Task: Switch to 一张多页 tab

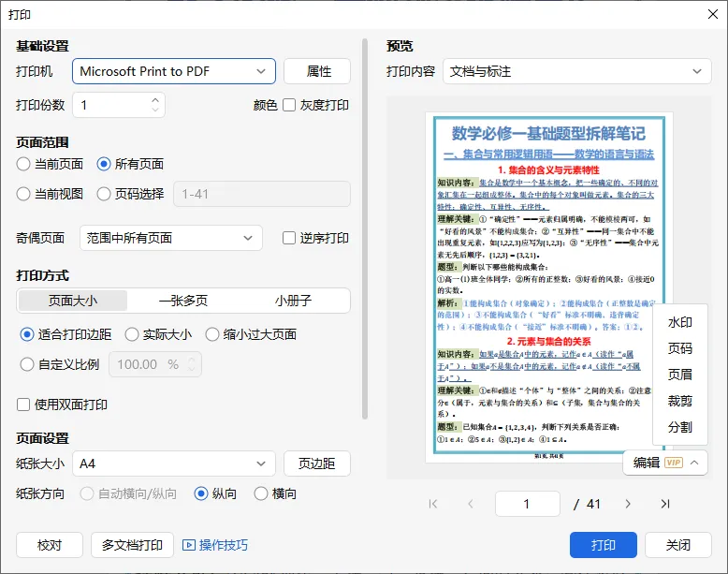Action: point(182,301)
